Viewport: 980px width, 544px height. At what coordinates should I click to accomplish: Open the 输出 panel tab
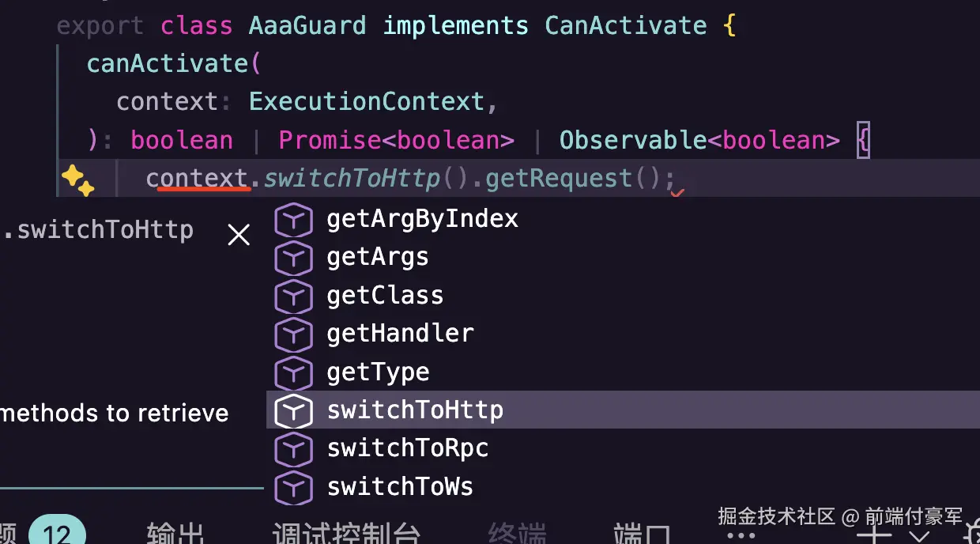point(175,535)
